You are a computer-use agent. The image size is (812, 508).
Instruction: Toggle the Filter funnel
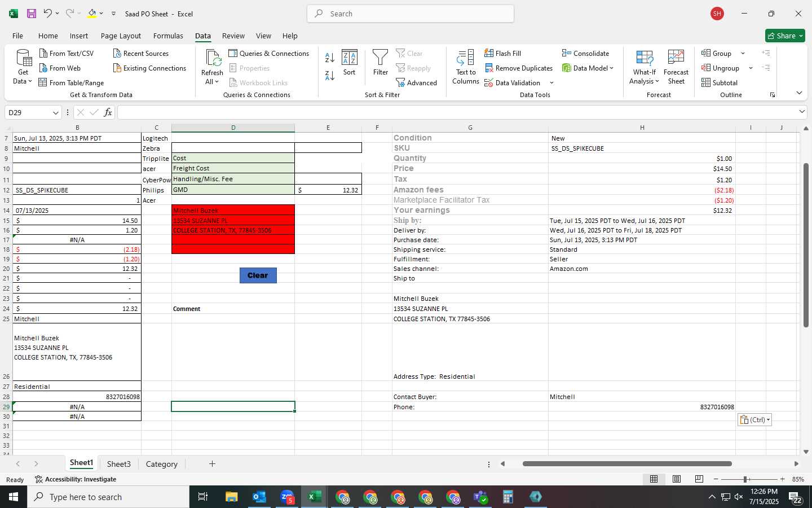click(x=381, y=63)
